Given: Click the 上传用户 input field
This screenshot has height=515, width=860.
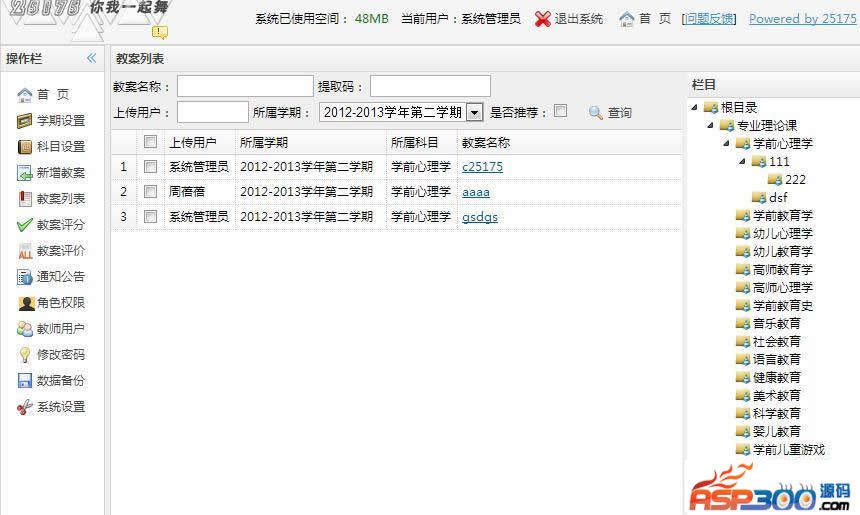Looking at the screenshot, I should tap(213, 112).
